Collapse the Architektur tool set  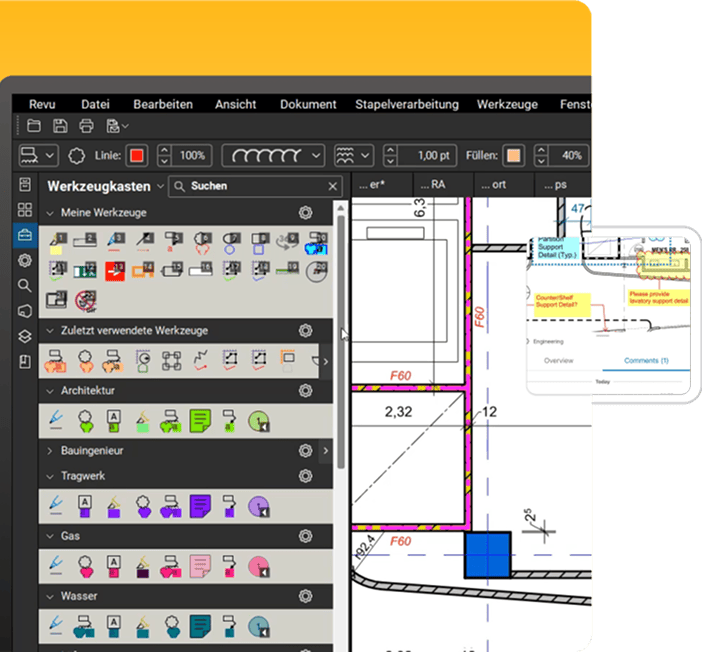[50, 391]
